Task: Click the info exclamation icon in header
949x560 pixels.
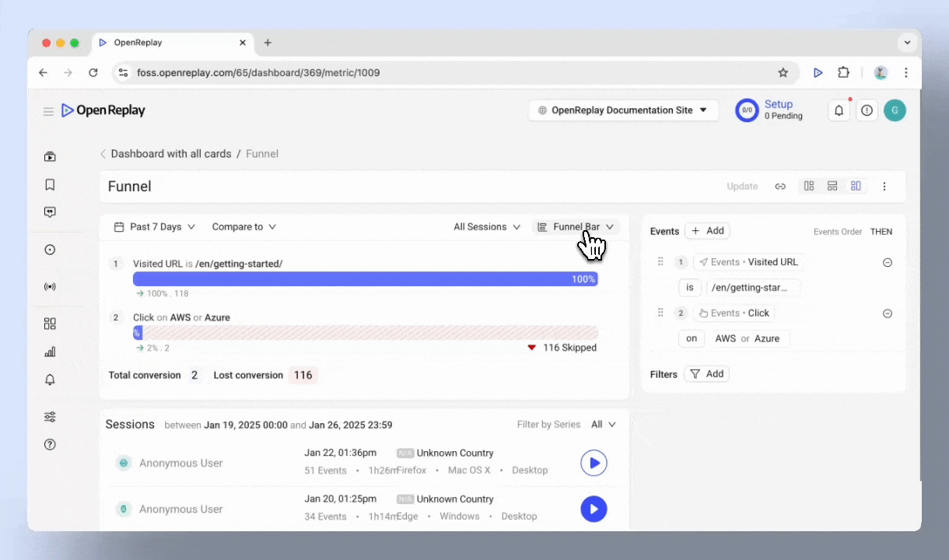Action: coord(867,110)
